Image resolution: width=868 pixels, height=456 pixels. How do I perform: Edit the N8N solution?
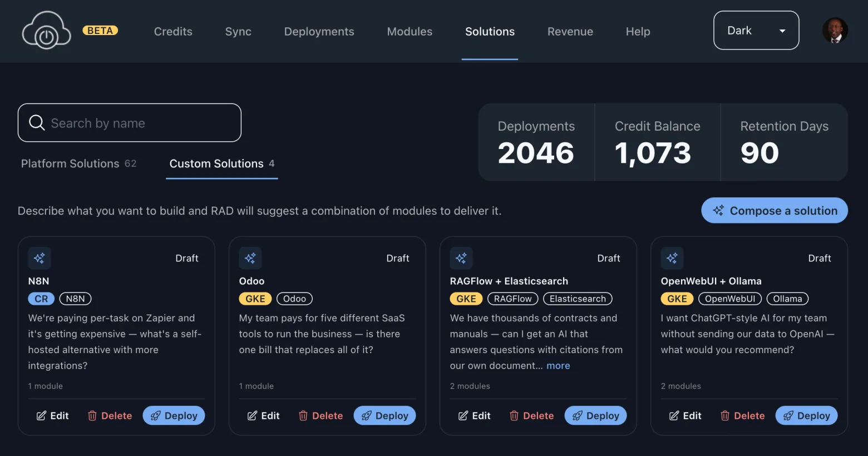coord(53,415)
